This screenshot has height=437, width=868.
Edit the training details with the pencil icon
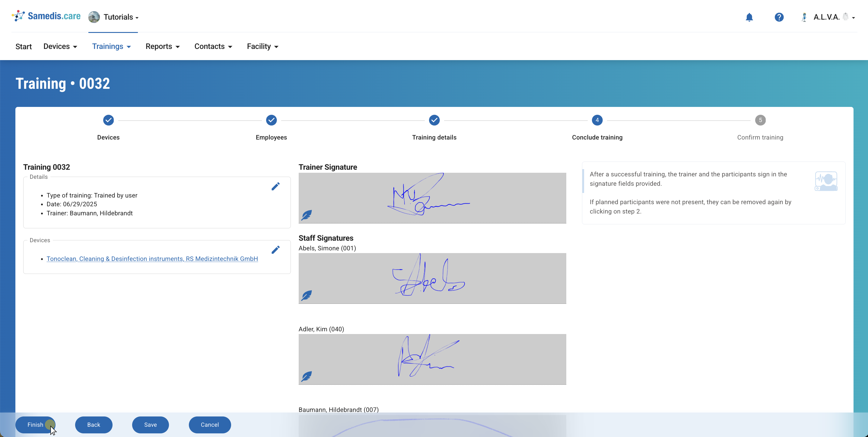275,186
